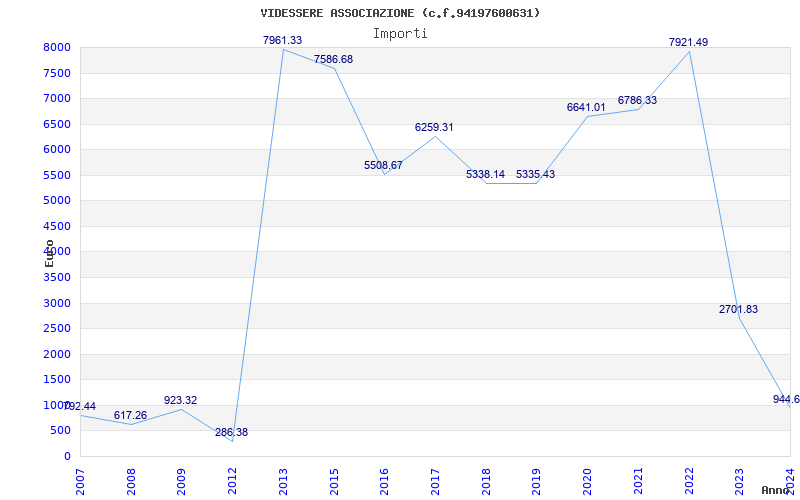Click the 7921.49 peak value label
This screenshot has height=500, width=800.
tap(688, 42)
